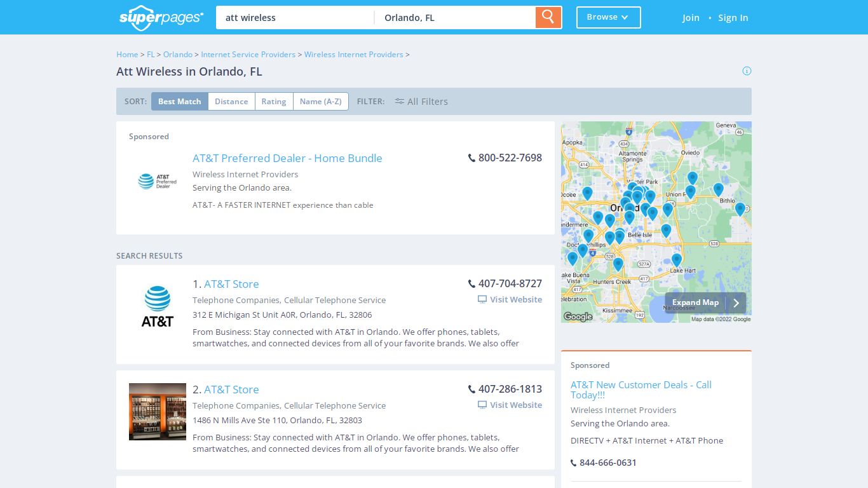Viewport: 868px width, 488px height.
Task: Click the location field 'Orlando, FL'
Action: (455, 18)
